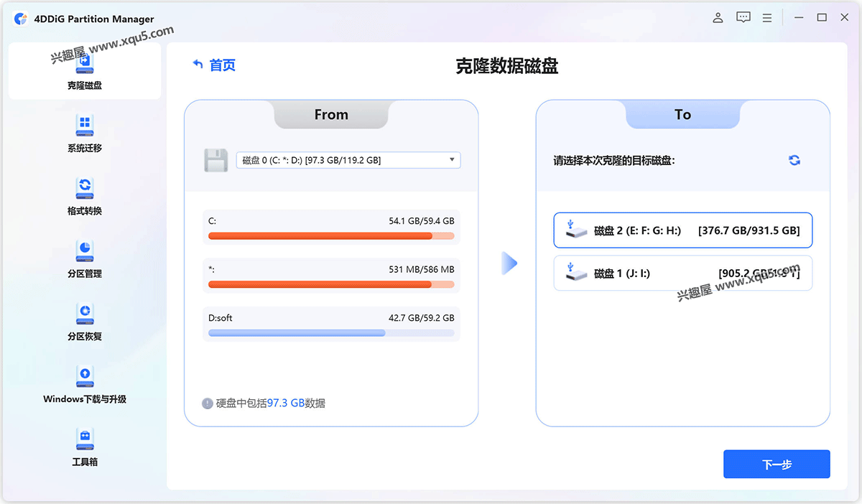Click the 分区管理 label text
This screenshot has height=504, width=862.
85,274
